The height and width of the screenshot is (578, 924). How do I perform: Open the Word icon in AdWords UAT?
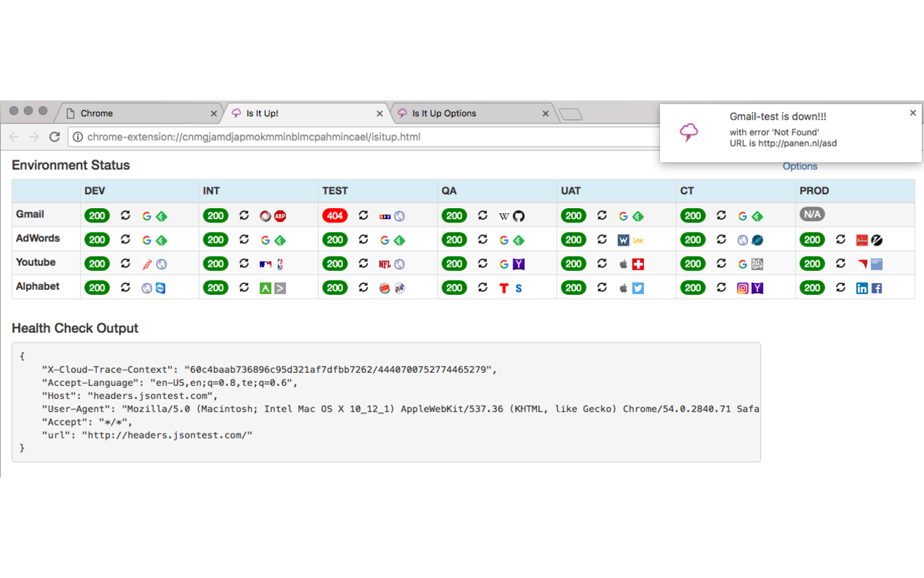624,241
